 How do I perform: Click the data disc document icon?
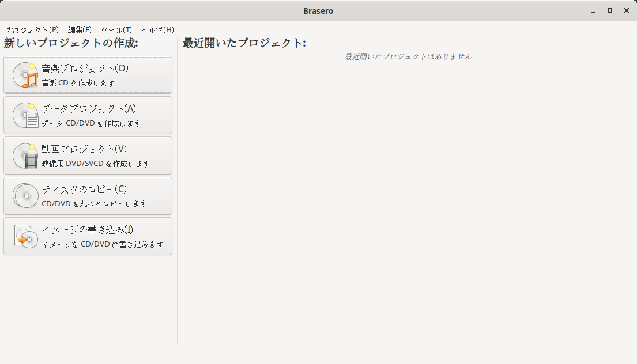click(x=25, y=115)
